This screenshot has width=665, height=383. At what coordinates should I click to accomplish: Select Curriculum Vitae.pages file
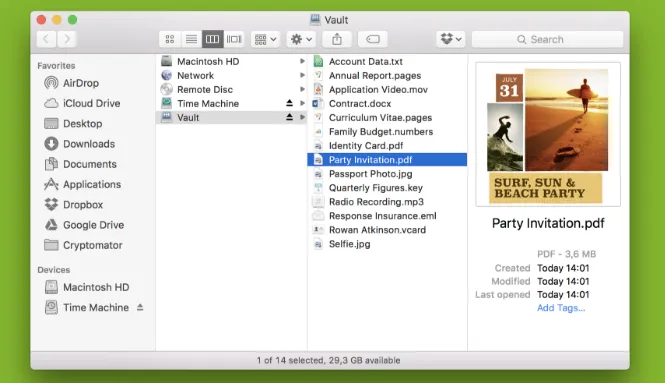(x=387, y=117)
